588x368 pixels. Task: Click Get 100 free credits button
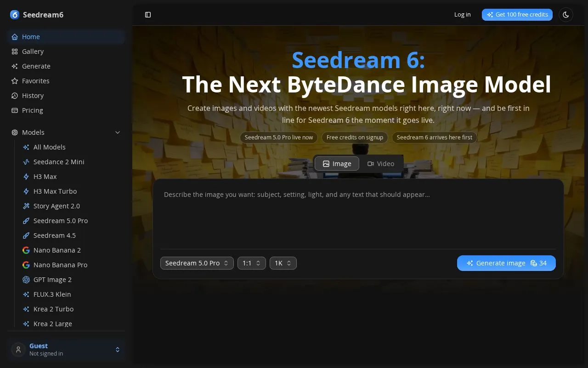point(517,15)
